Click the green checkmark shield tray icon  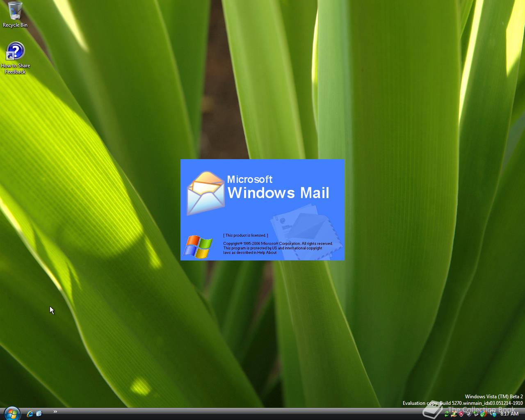coord(483,414)
